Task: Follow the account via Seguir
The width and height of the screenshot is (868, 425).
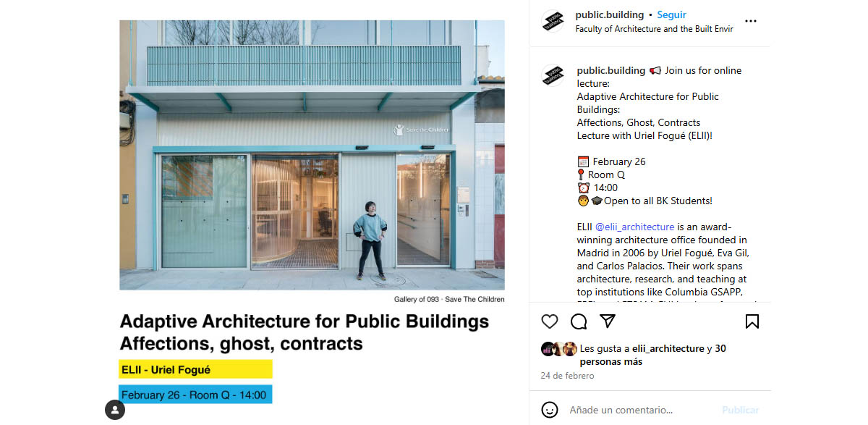Action: pyautogui.click(x=671, y=14)
